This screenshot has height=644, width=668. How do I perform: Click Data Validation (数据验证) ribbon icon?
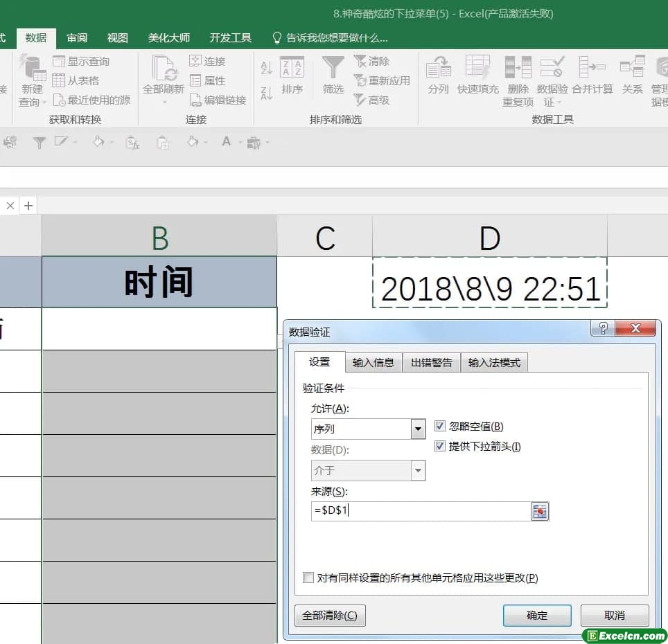[552, 67]
